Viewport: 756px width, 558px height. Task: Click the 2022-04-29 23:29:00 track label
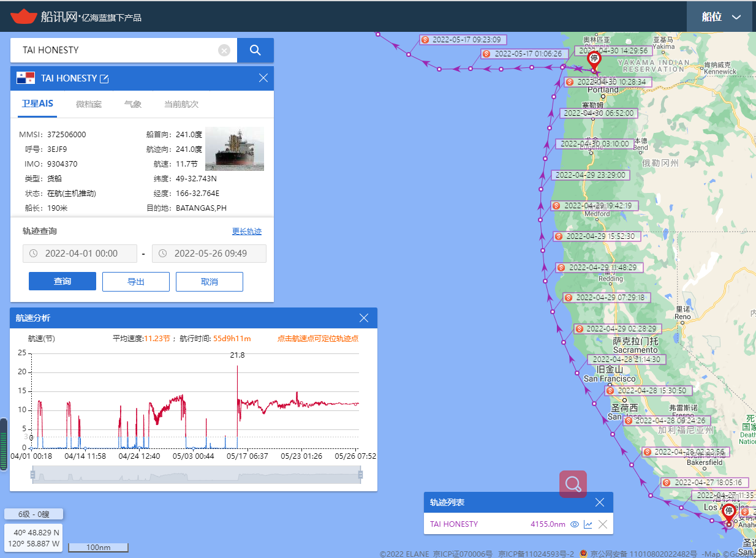[590, 175]
